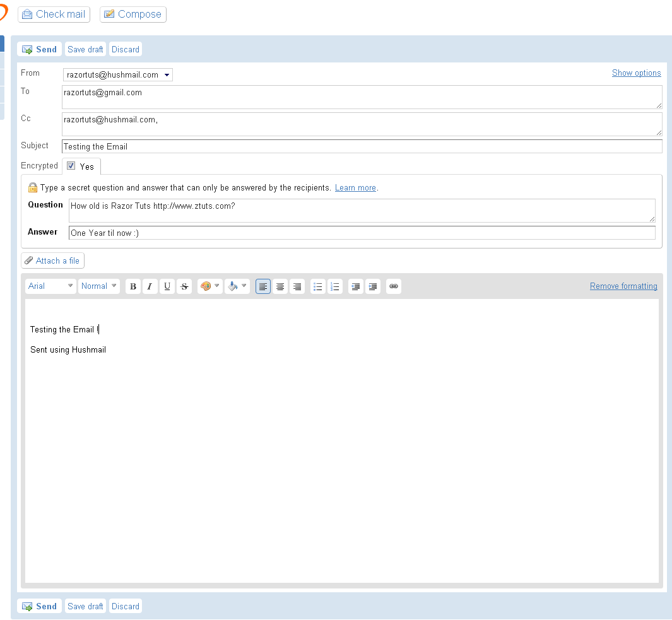Viewport: 672px width, 620px height.
Task: Open the From address dropdown
Action: tap(118, 75)
